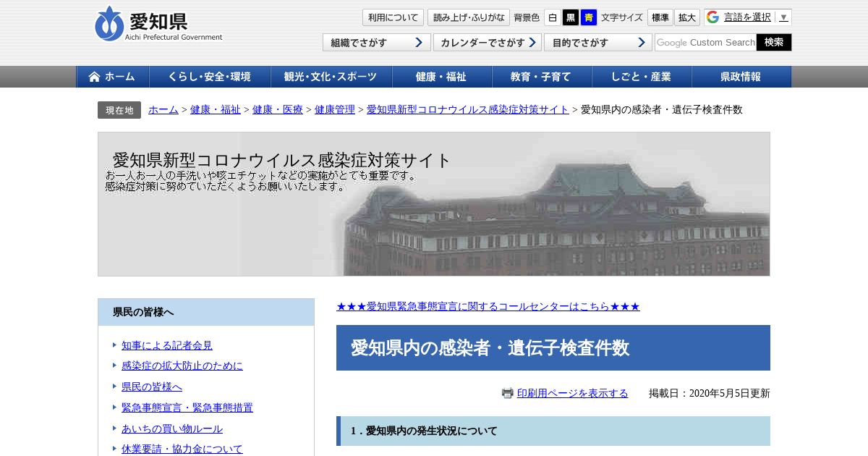Screen dimensions: 868x456
Task: Click the 読み上げ・ふりがな button
Action: (x=468, y=17)
